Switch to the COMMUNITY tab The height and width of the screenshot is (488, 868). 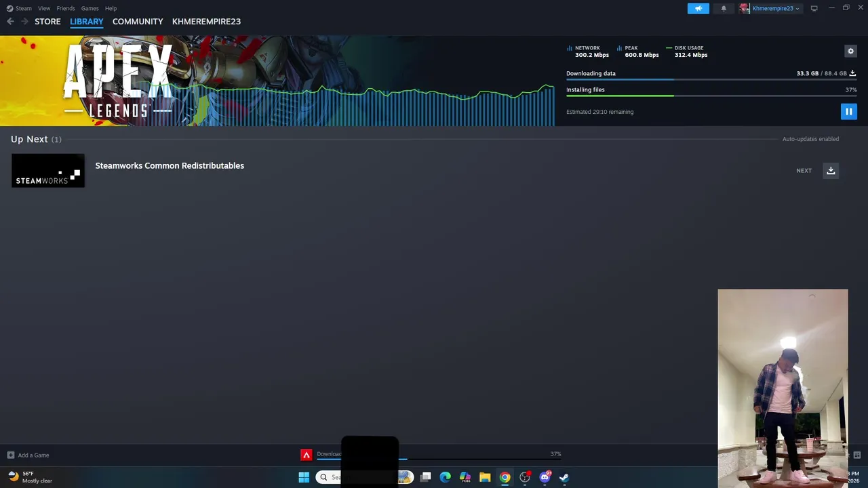click(x=138, y=22)
